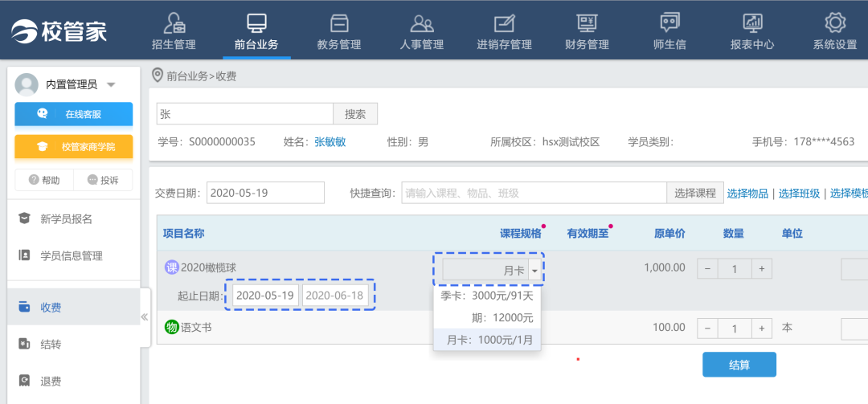Viewport: 868px width, 404px height.
Task: Open the 招生管理 module icon
Action: tap(174, 23)
